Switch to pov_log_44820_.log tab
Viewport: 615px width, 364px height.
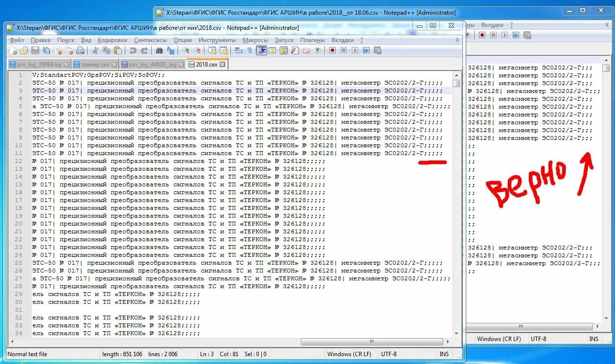click(x=153, y=64)
